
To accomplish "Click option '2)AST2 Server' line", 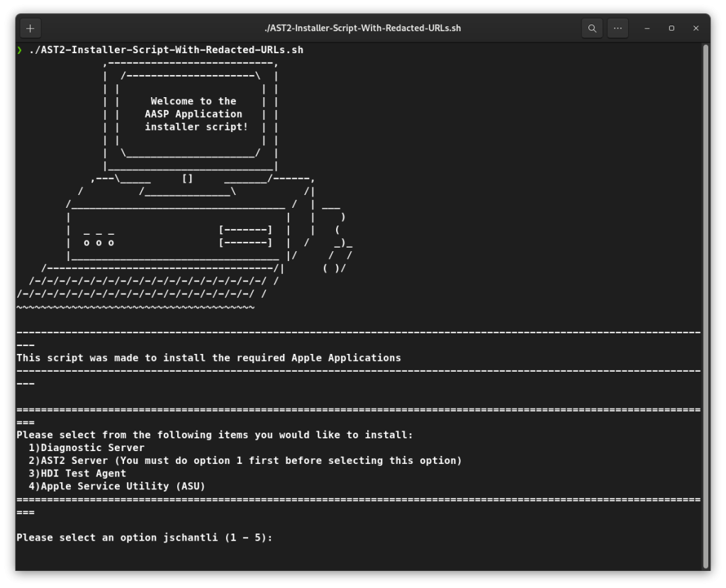I will [x=245, y=460].
